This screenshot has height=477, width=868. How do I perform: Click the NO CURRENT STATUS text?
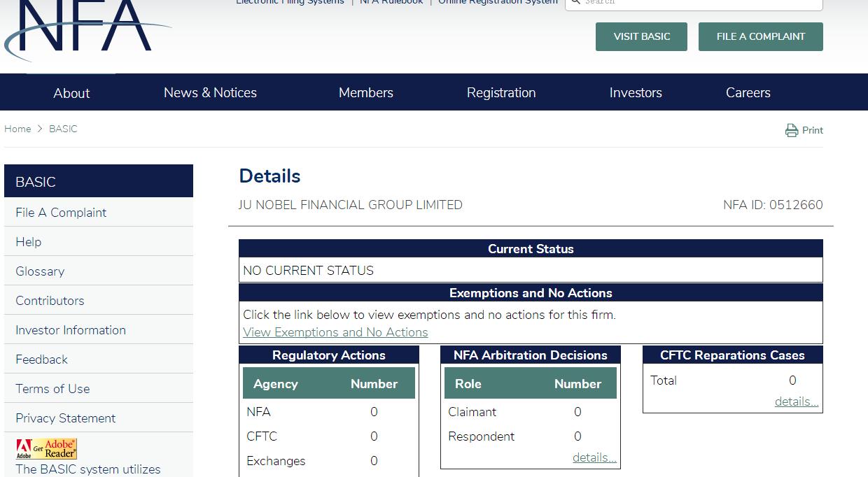(x=308, y=270)
